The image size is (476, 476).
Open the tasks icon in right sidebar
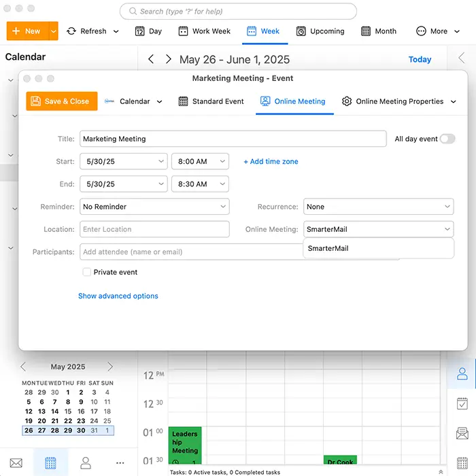pyautogui.click(x=462, y=403)
